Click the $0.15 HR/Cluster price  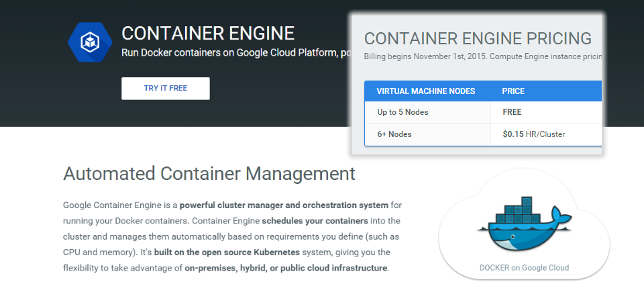[x=533, y=134]
